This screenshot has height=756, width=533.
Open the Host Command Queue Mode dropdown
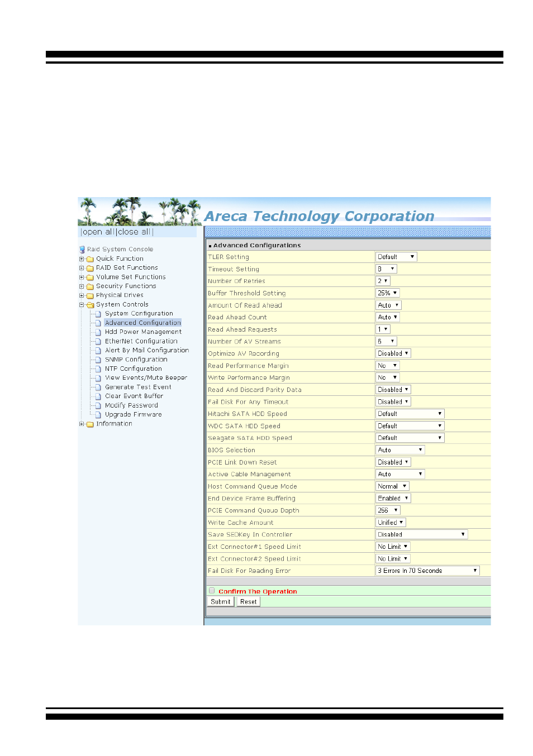pyautogui.click(x=392, y=487)
